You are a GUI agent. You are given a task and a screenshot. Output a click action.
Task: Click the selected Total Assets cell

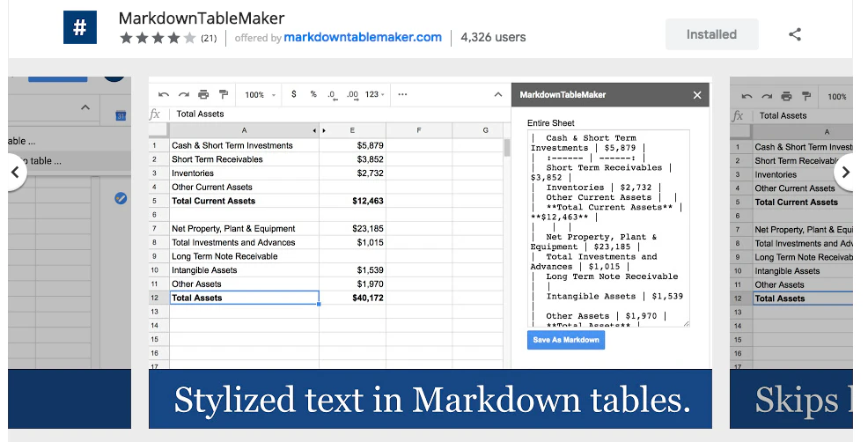point(244,298)
